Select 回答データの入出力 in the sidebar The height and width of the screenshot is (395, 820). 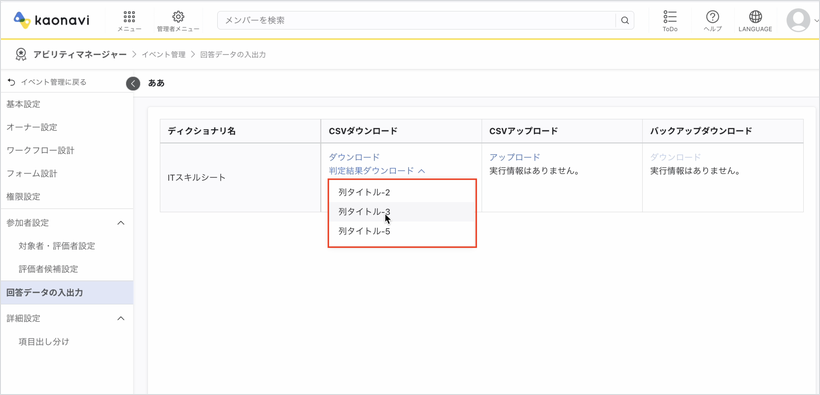click(x=66, y=292)
